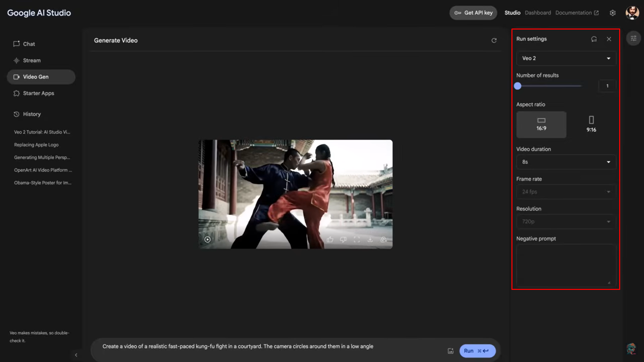The image size is (644, 362).
Task: Switch to the Dashboard tab
Action: tap(538, 13)
